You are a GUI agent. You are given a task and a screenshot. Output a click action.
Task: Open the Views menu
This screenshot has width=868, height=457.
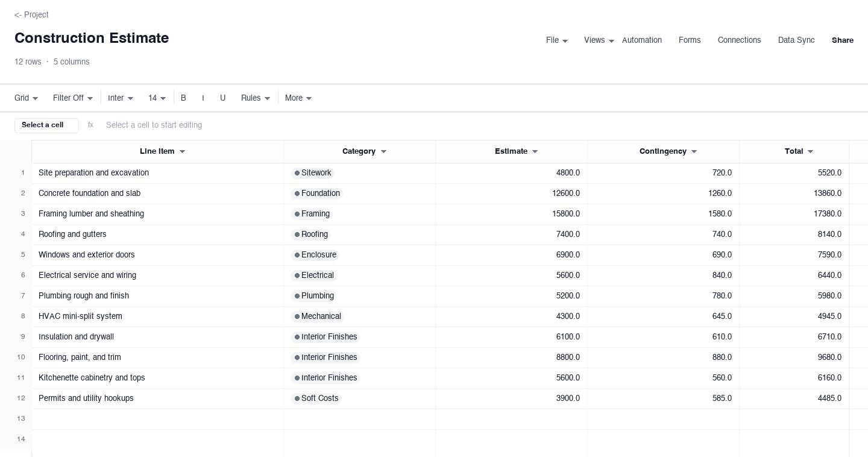[599, 40]
